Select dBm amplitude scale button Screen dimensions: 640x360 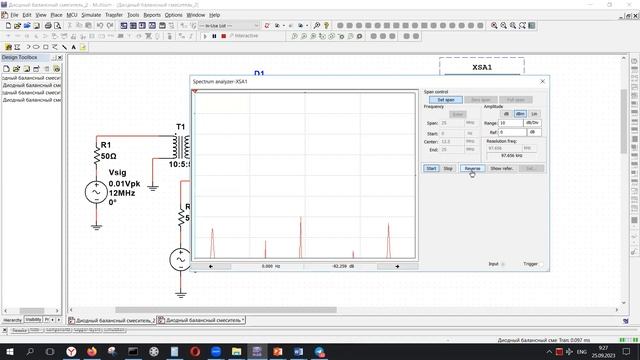click(520, 114)
